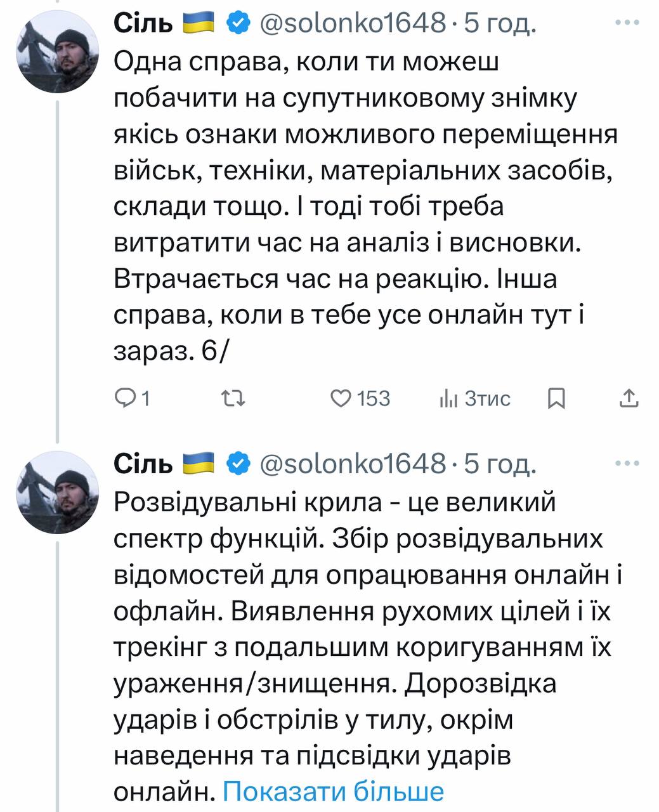Image resolution: width=659 pixels, height=812 pixels.
Task: Click the Сіль display name on top tweet
Action: [x=143, y=23]
